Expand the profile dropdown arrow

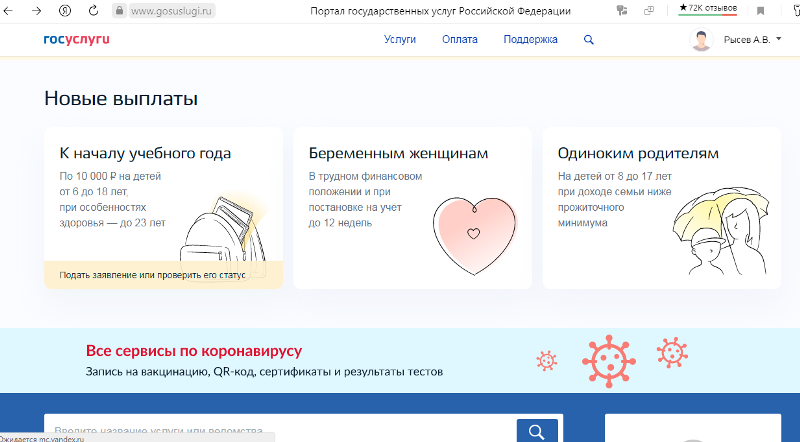[779, 39]
